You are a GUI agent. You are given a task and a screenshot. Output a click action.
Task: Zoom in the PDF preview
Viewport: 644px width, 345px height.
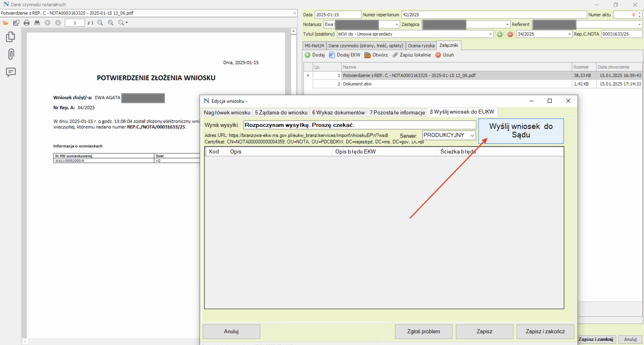tap(111, 23)
